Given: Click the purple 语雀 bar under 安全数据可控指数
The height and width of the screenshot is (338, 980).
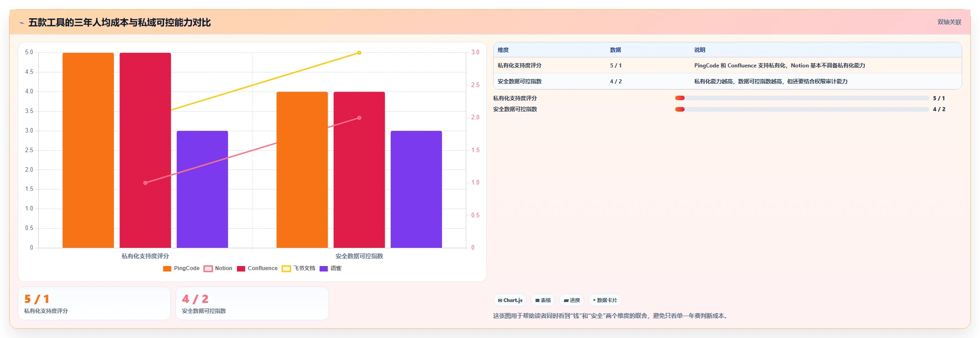Looking at the screenshot, I should click(416, 189).
